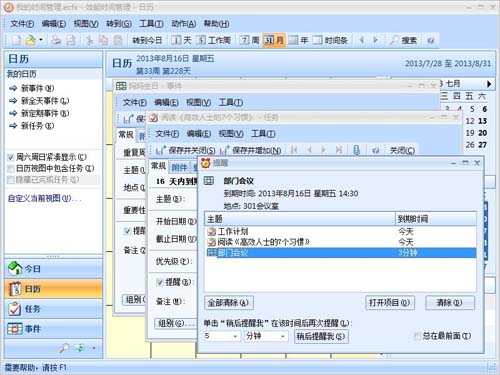This screenshot has height=375, width=500.
Task: Click the Print preview icon in main toolbar
Action: [71, 40]
